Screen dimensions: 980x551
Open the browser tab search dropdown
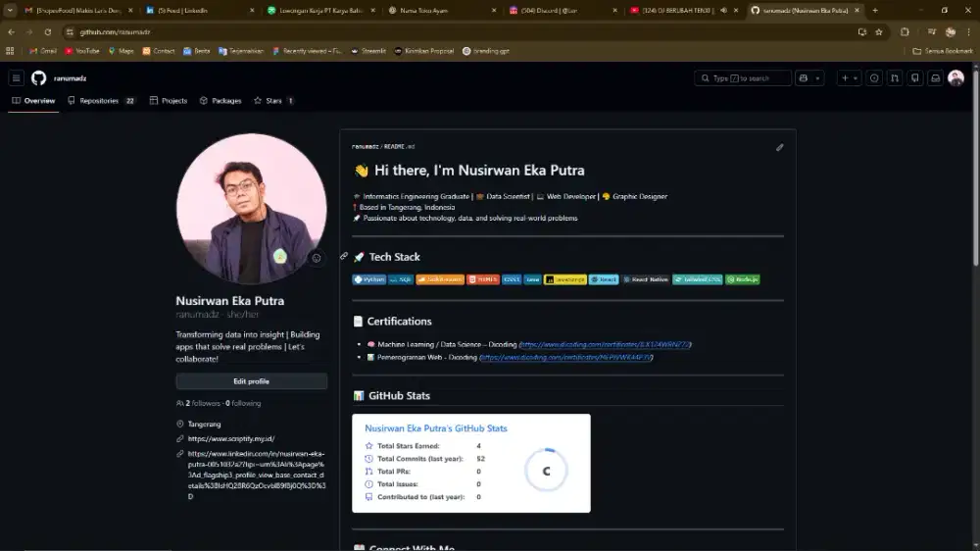pos(11,10)
